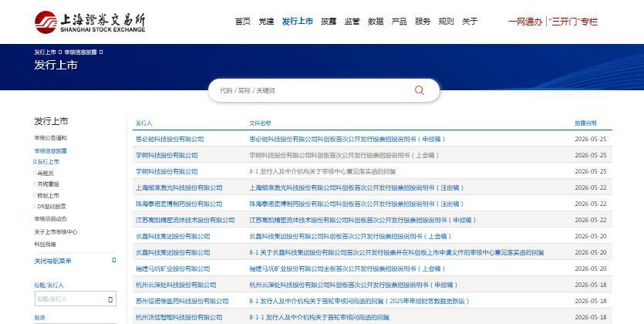Open 珠海泰诺麦博制药 招股说明书(注册稿) document
Screen dimensions: 644x324
pos(356,204)
